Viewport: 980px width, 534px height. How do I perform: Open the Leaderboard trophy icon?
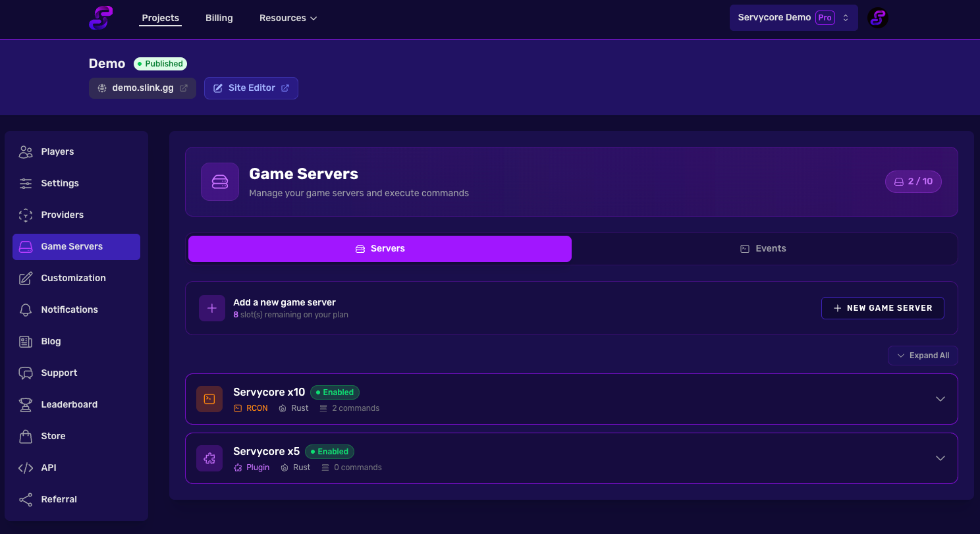[x=25, y=404]
